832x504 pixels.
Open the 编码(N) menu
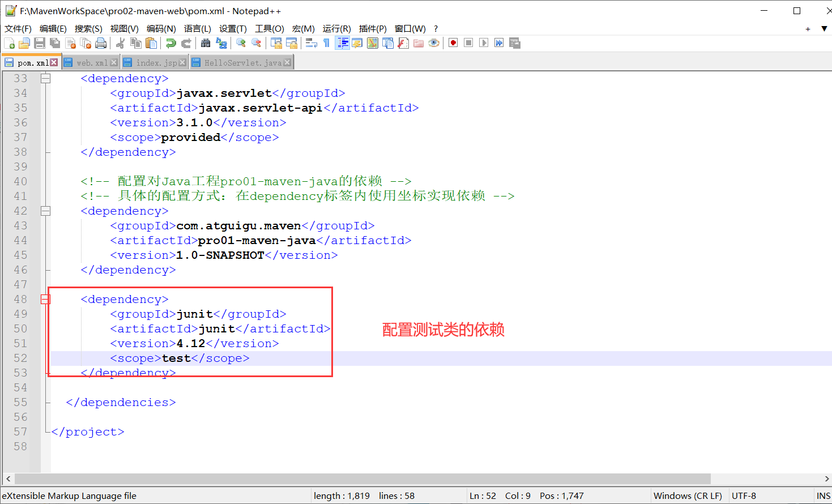161,29
